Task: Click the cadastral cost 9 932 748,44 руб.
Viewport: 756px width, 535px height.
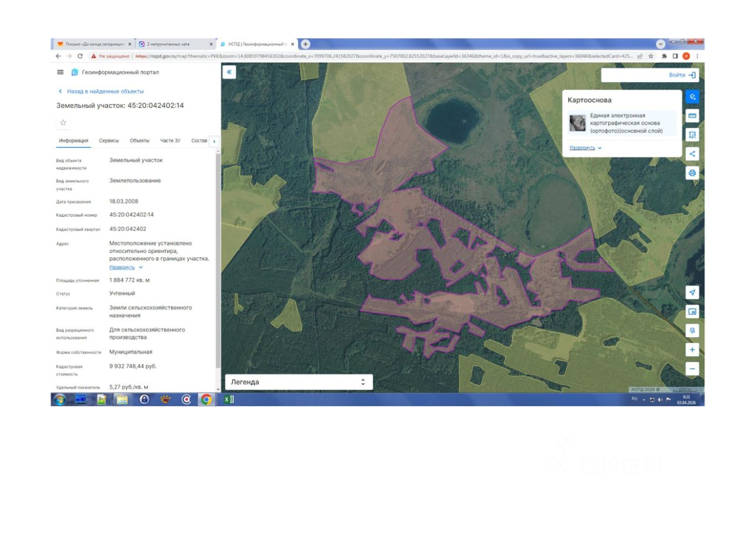Action: [133, 366]
